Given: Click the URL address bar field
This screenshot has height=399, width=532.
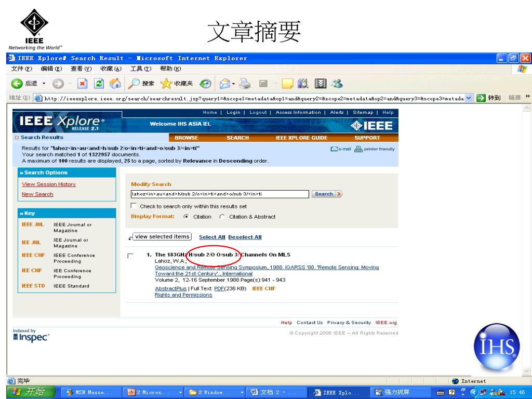Looking at the screenshot, I should tap(254, 98).
